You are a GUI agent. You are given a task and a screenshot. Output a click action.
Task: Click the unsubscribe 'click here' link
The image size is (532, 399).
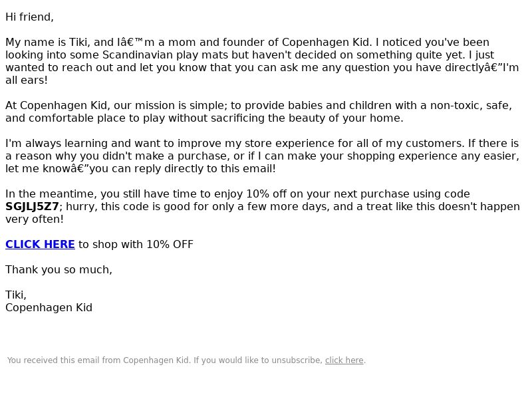coord(344,360)
